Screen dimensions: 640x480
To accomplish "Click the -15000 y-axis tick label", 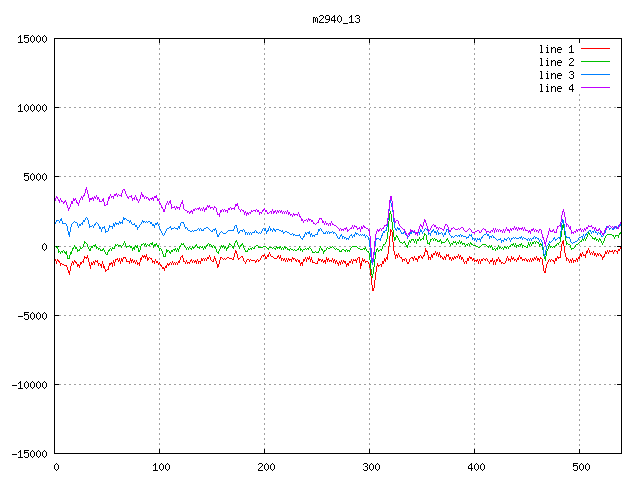I will tap(29, 453).
